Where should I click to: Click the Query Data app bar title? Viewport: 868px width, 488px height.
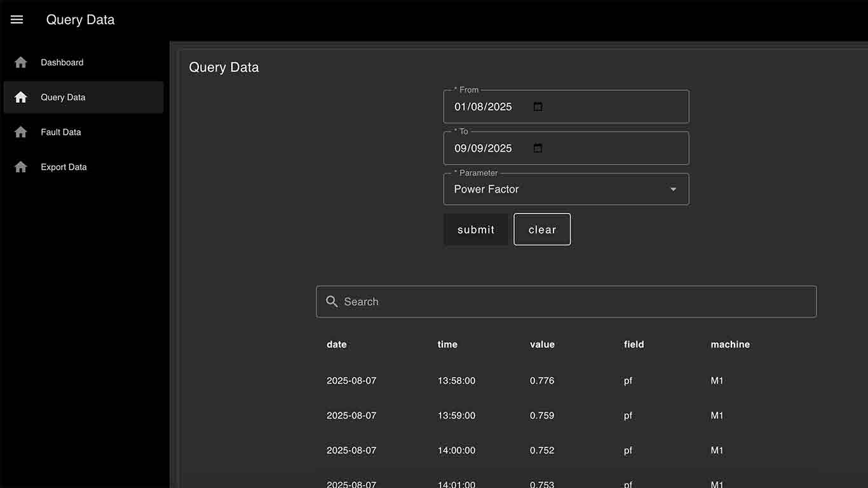(x=80, y=20)
